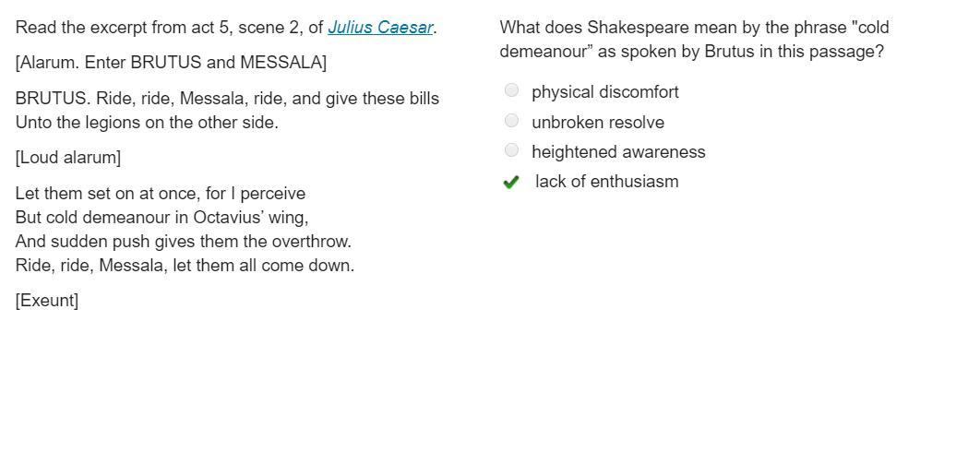Viewport: 980px width, 452px height.
Task: Click the line 'Unto the legions on the other side'
Action: point(147,123)
